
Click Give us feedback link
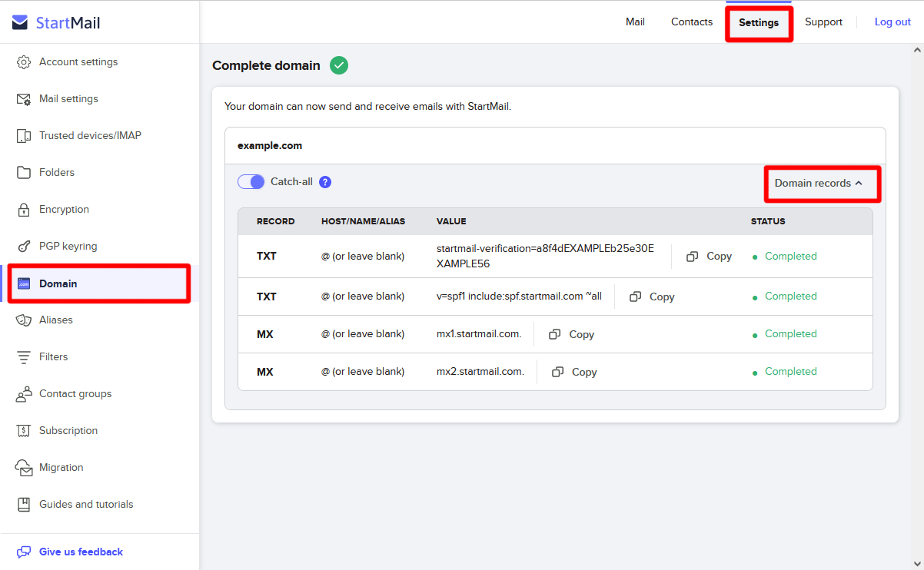[81, 552]
